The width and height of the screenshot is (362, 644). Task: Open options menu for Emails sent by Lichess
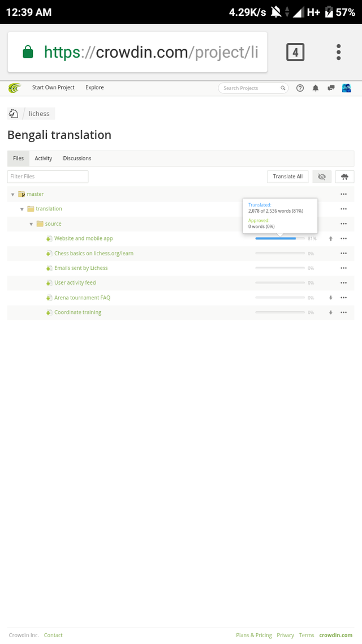coord(343,268)
